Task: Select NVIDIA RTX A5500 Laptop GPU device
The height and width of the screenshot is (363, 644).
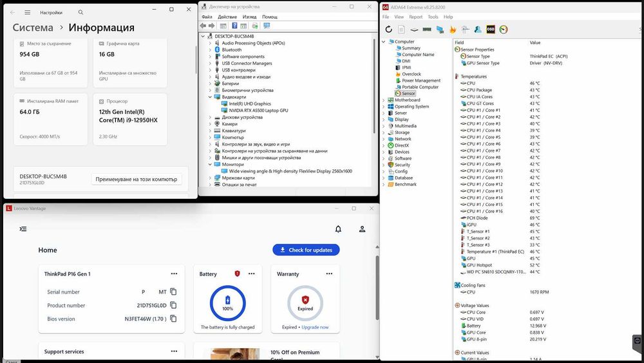Action: pos(258,111)
